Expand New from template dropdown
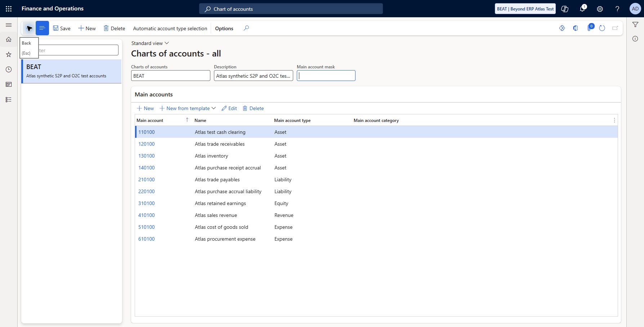The image size is (644, 327). point(188,108)
